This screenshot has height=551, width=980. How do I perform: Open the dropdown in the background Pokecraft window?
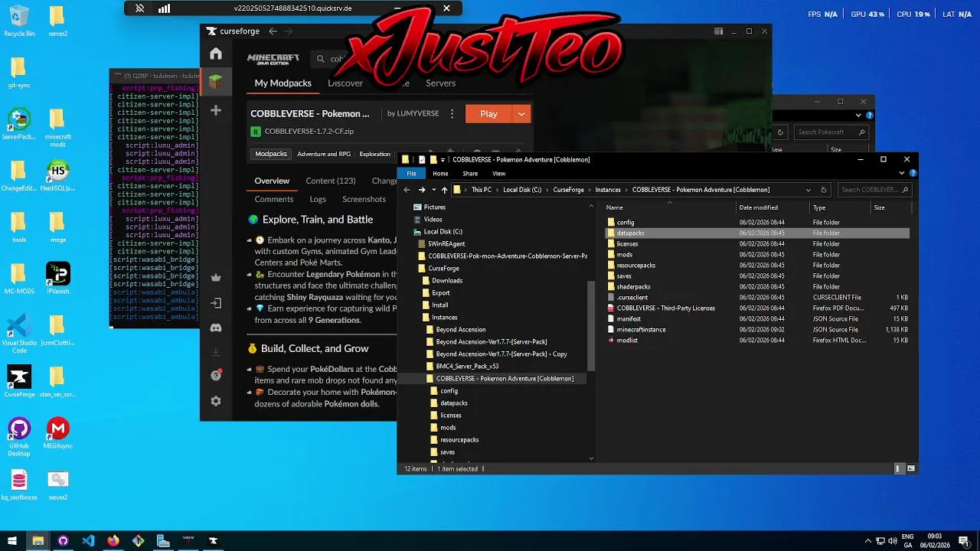pos(858,116)
